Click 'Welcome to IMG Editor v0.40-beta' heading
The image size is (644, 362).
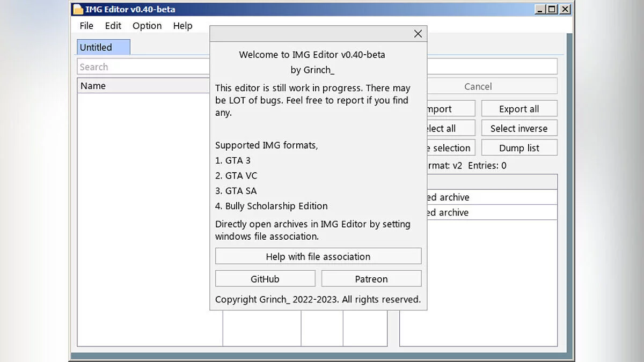pyautogui.click(x=312, y=55)
